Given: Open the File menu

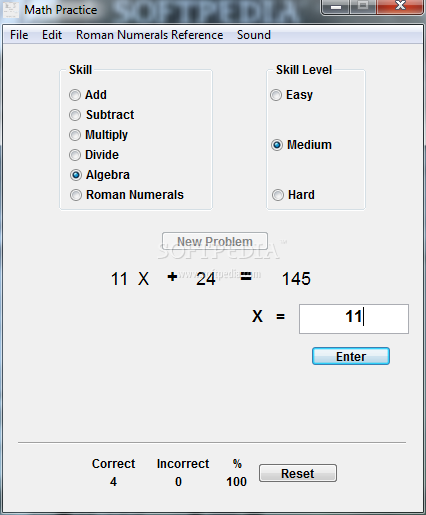Looking at the screenshot, I should coord(19,35).
